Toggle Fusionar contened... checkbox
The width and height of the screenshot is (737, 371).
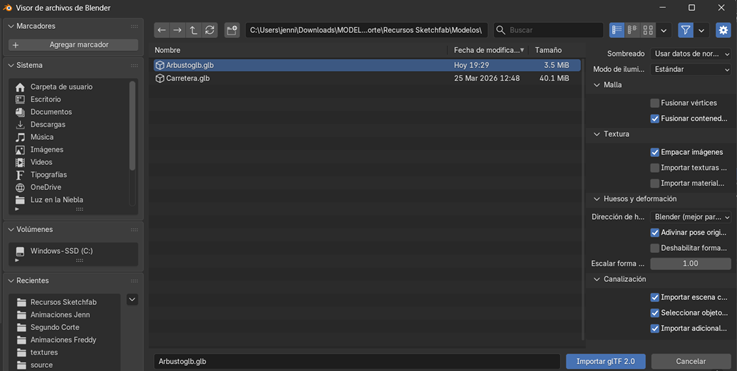[655, 118]
